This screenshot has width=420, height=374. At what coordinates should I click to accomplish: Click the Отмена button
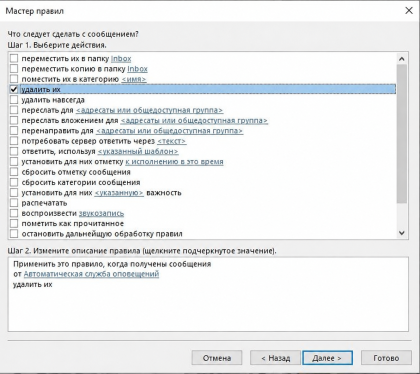pyautogui.click(x=217, y=358)
